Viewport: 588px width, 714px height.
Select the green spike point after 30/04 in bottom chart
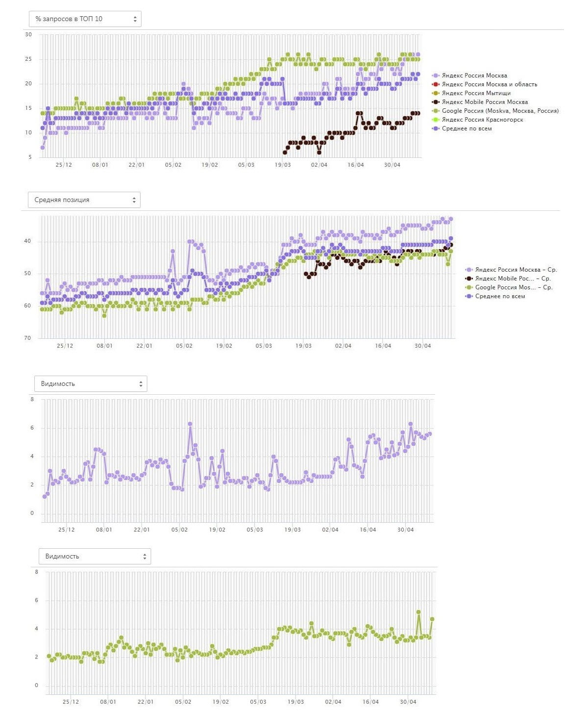pyautogui.click(x=418, y=612)
